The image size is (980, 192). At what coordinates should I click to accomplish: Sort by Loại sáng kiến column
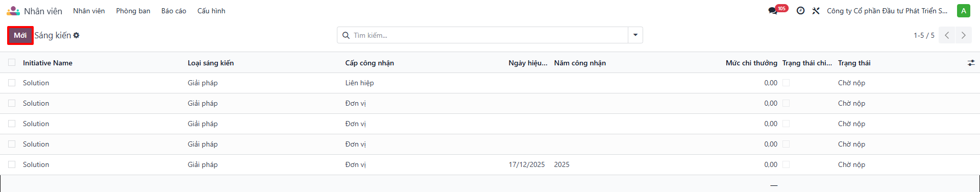click(211, 63)
